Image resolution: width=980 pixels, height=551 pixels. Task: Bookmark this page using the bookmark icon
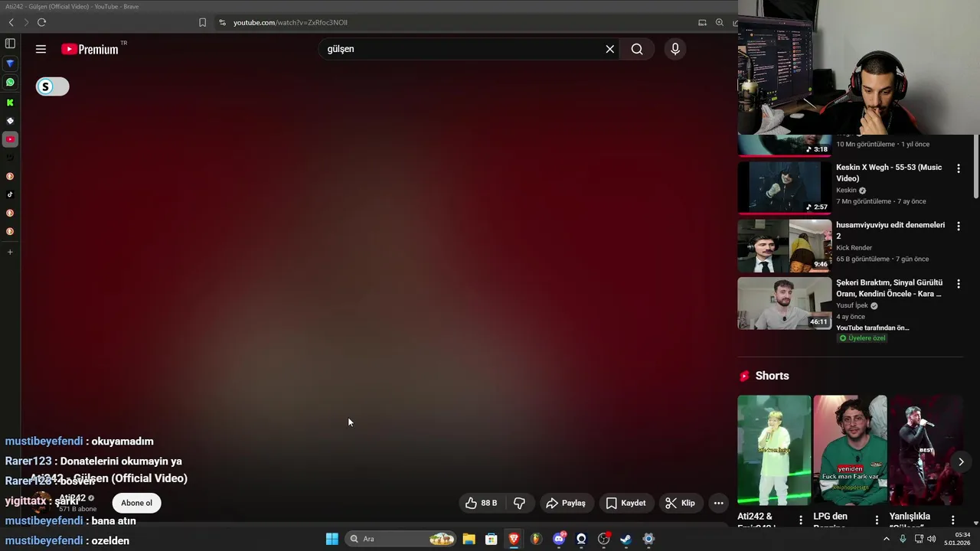(x=202, y=22)
